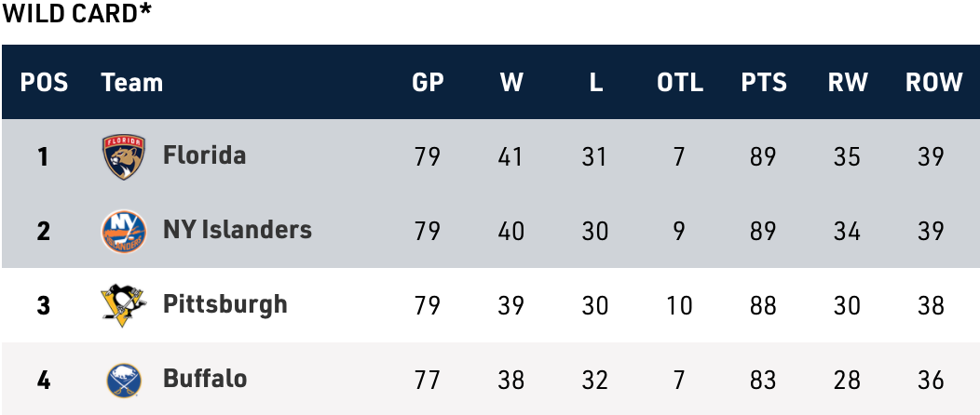Open the Buffalo team link
The width and height of the screenshot is (980, 415).
[205, 379]
